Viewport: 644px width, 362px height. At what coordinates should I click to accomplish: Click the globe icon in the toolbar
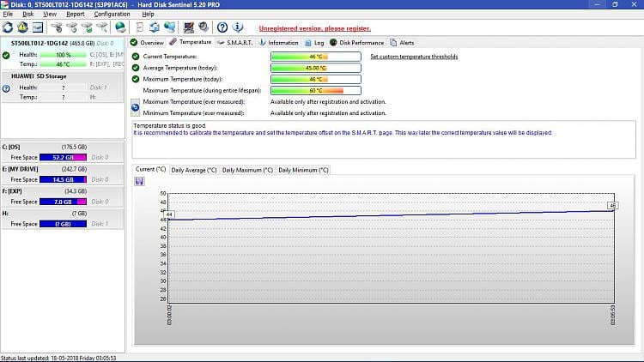point(118,27)
